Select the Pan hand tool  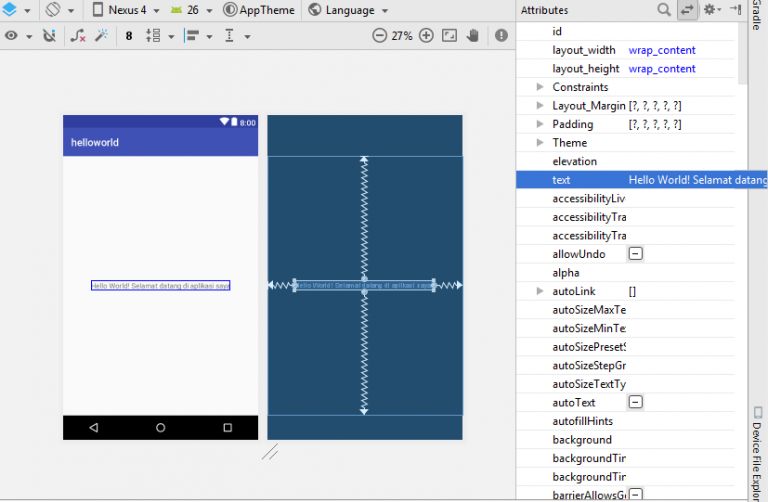(472, 36)
